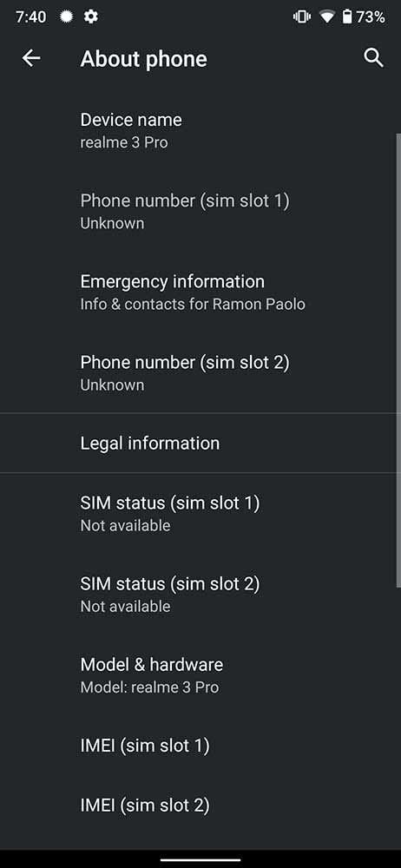Tap the battery status icon
This screenshot has height=868, width=401.
347,17
